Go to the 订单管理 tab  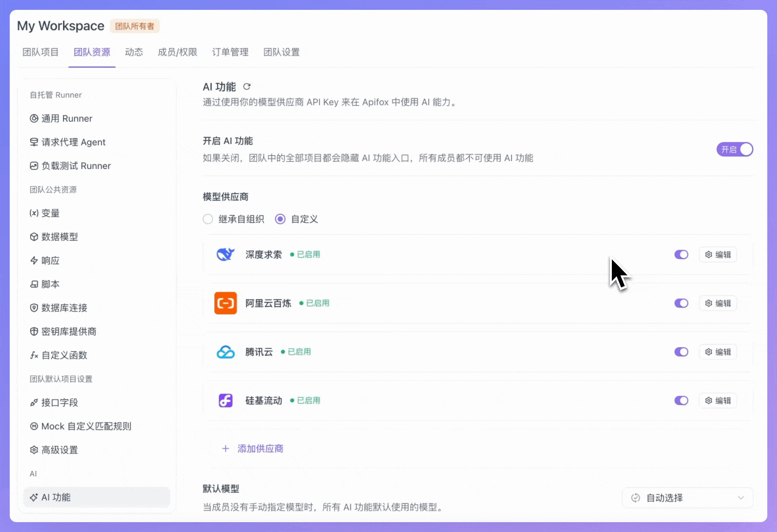coord(230,52)
